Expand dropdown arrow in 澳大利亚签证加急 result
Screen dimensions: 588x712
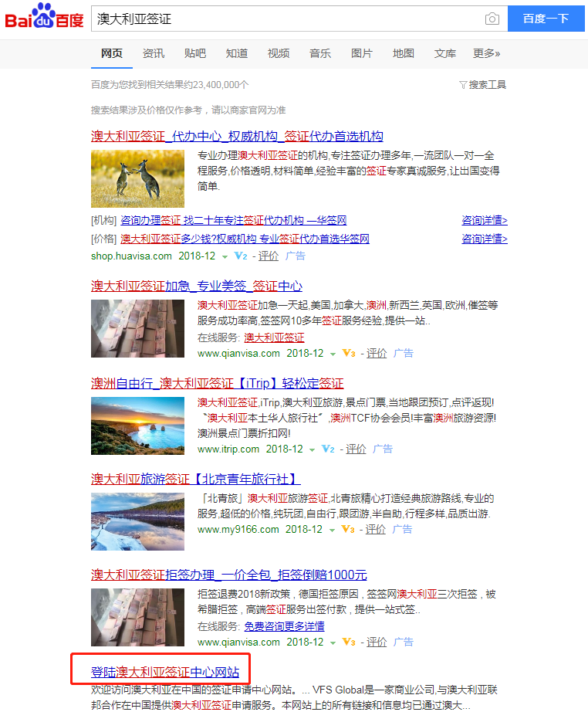coord(333,354)
